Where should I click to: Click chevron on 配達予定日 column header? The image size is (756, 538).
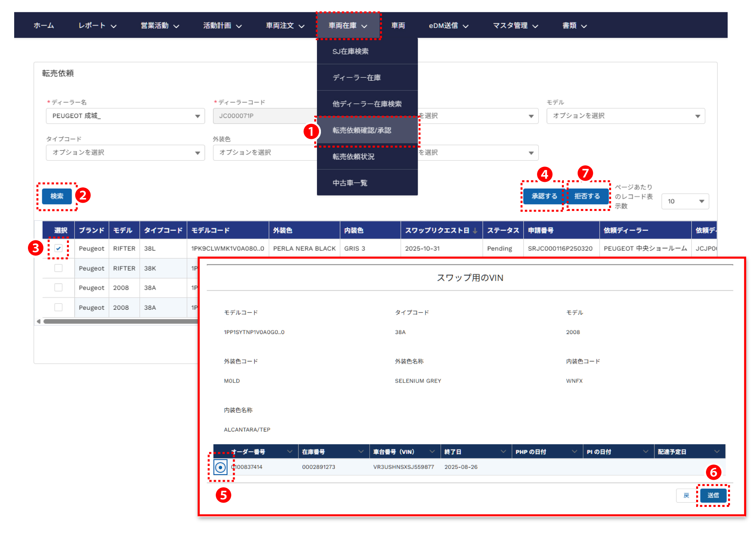click(717, 451)
